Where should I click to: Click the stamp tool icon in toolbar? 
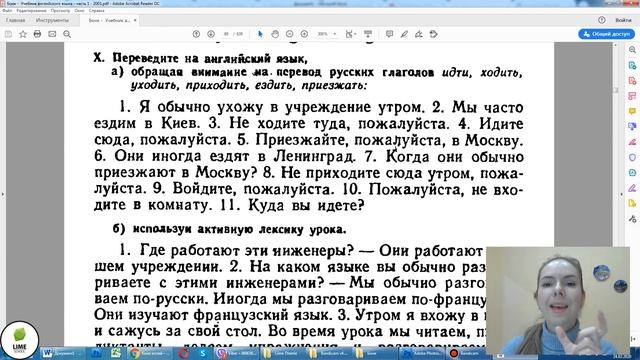click(x=433, y=34)
